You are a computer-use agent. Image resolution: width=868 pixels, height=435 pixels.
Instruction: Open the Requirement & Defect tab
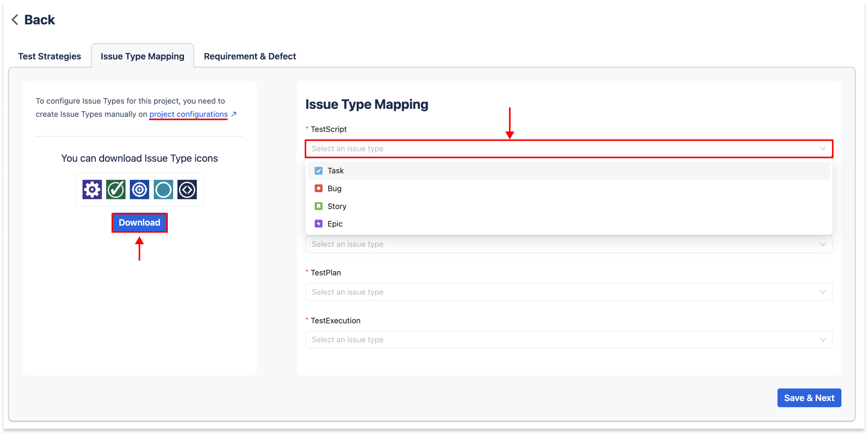click(250, 56)
